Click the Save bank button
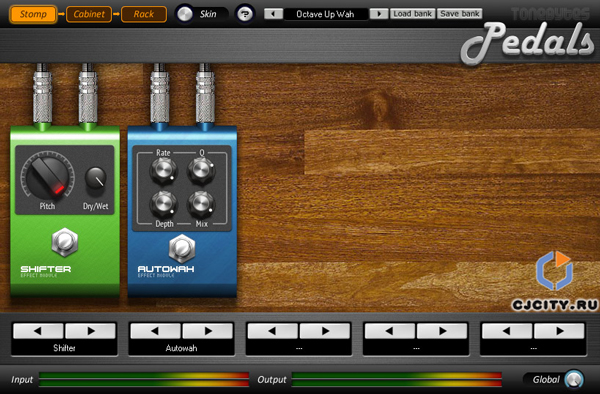 460,14
